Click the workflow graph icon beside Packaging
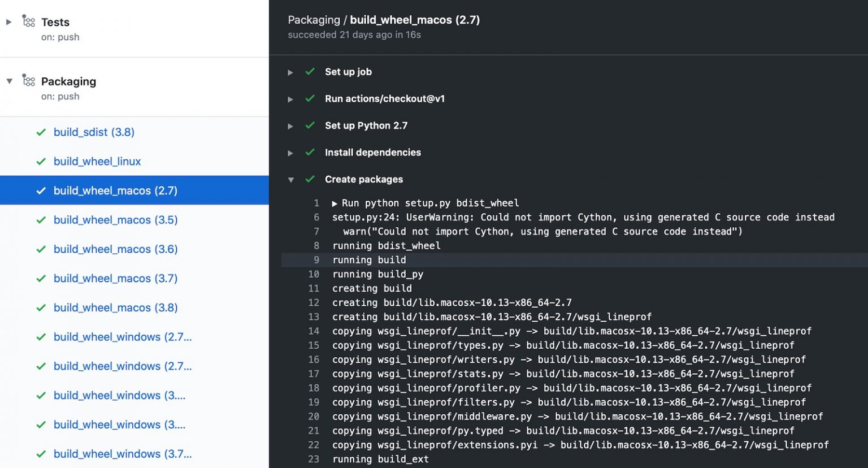Image resolution: width=868 pixels, height=468 pixels. pyautogui.click(x=28, y=80)
